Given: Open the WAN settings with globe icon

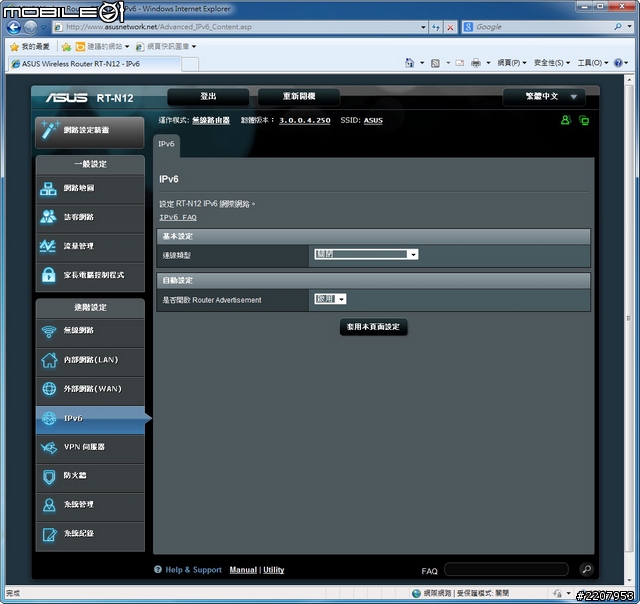Looking at the screenshot, I should pos(90,389).
